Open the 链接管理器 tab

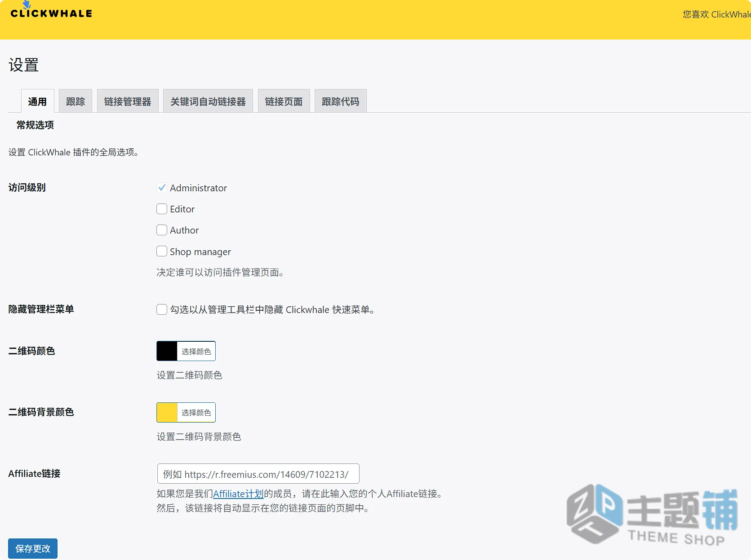[128, 101]
